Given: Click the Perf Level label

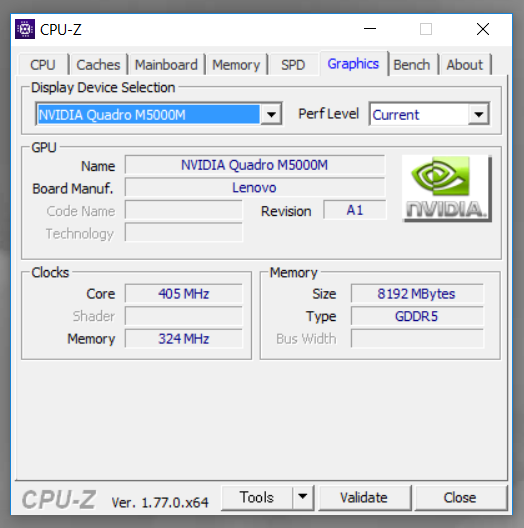Looking at the screenshot, I should pos(329,114).
